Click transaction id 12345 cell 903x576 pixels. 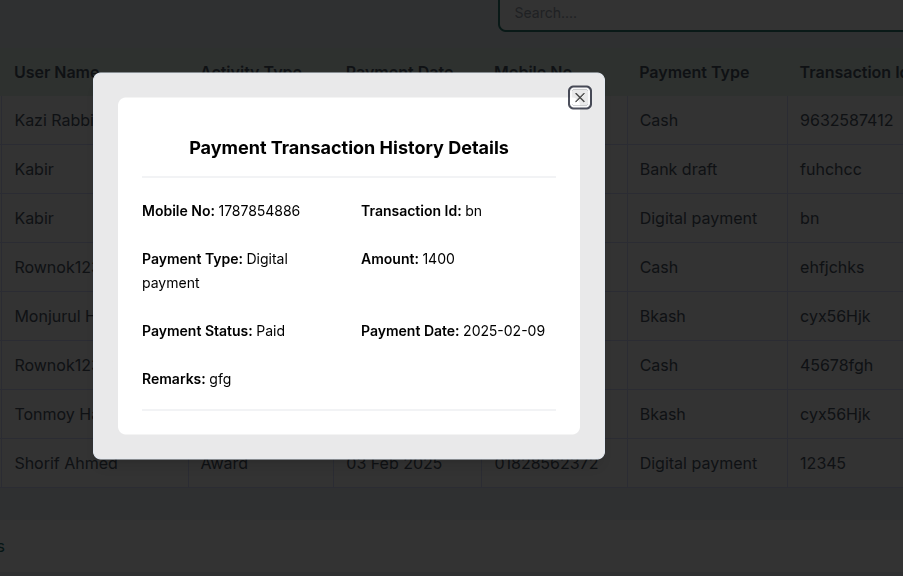click(822, 463)
